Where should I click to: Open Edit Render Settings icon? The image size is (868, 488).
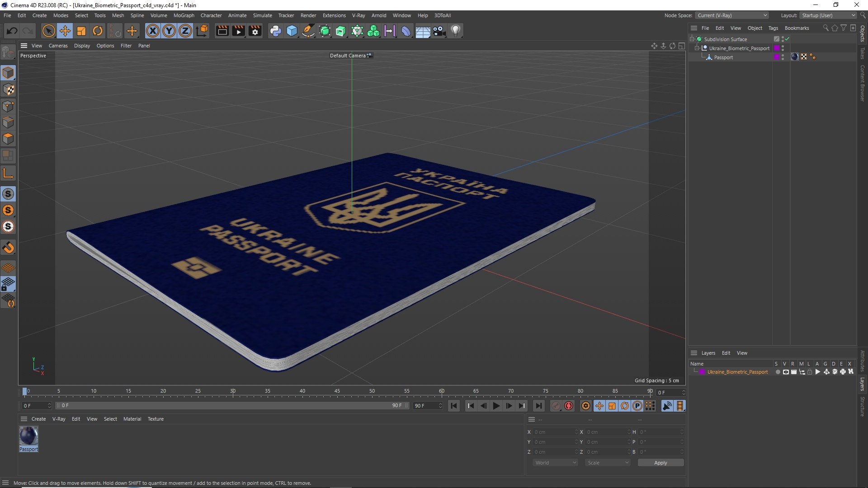point(255,31)
